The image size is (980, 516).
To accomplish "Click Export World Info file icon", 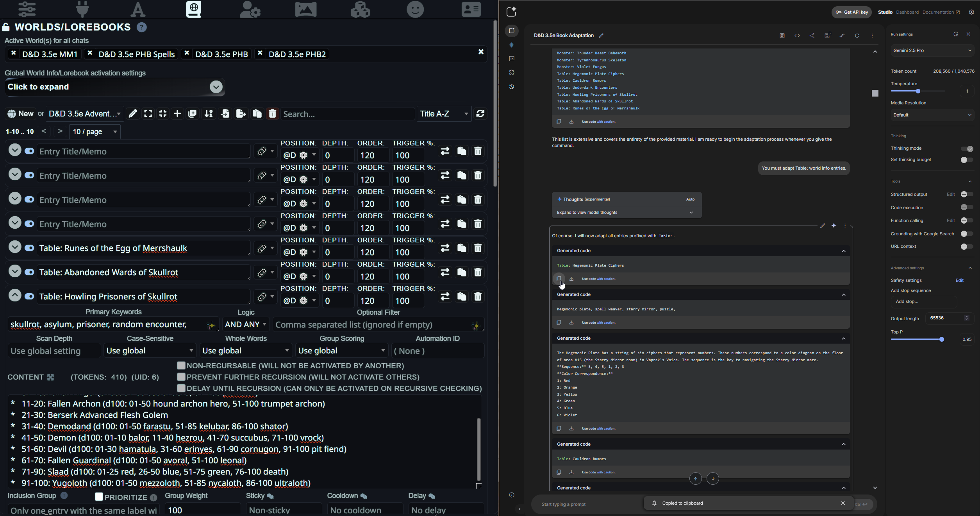I will click(x=241, y=113).
